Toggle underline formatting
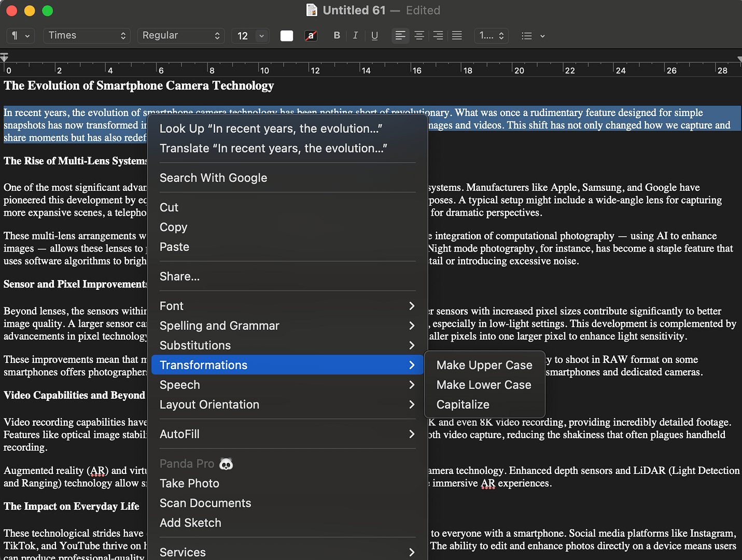The width and height of the screenshot is (742, 560). [x=374, y=36]
